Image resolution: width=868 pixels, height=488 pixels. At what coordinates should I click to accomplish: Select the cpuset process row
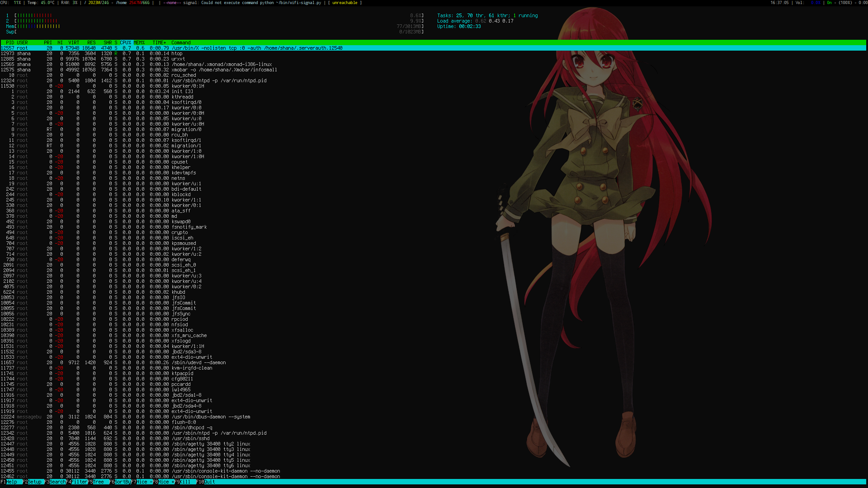tap(433, 162)
